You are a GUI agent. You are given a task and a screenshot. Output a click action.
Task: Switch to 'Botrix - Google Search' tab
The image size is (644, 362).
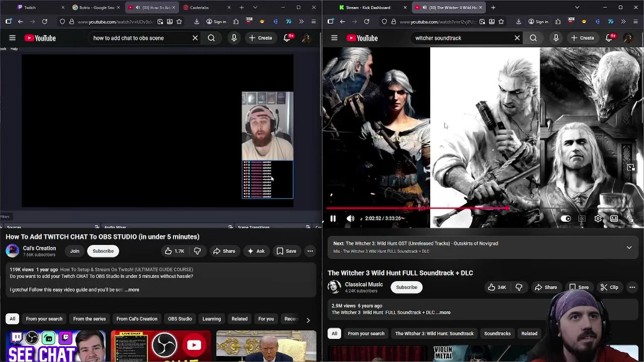pyautogui.click(x=96, y=8)
